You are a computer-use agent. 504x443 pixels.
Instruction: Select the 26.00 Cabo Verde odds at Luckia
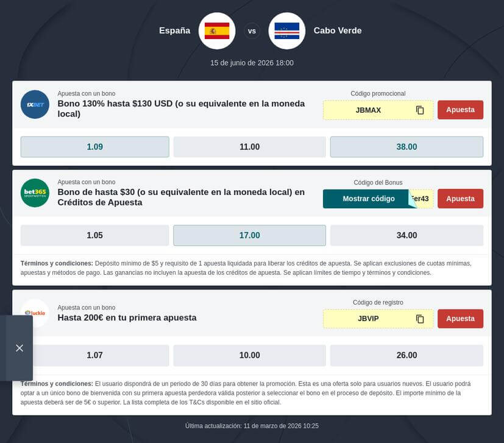tap(406, 355)
